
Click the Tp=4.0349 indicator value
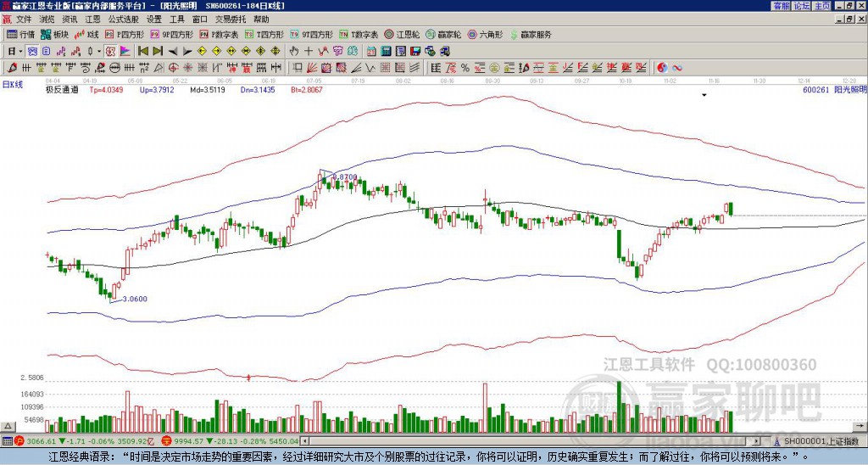106,89
